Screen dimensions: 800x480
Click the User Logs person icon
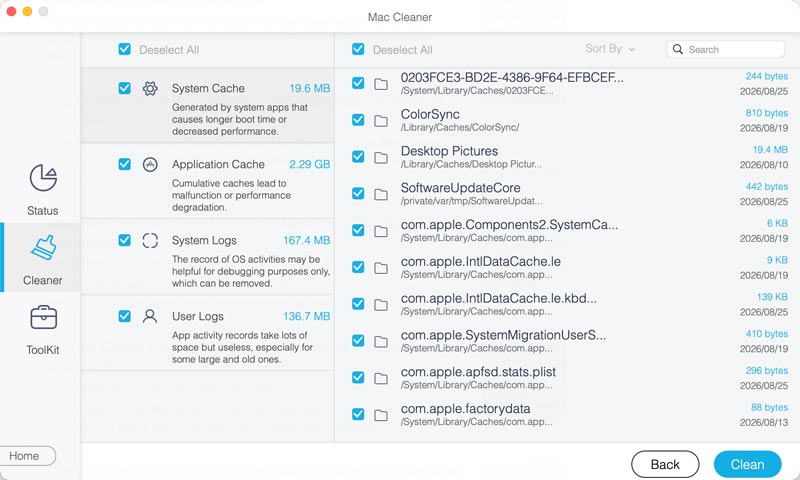pos(150,316)
